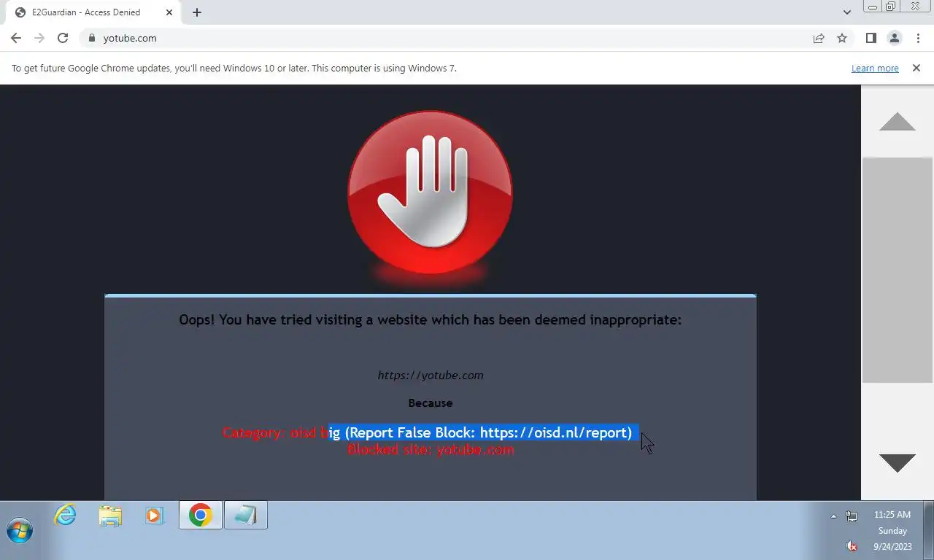Dismiss the Chrome updates notification bar
Viewport: 934px width, 560px height.
click(916, 68)
